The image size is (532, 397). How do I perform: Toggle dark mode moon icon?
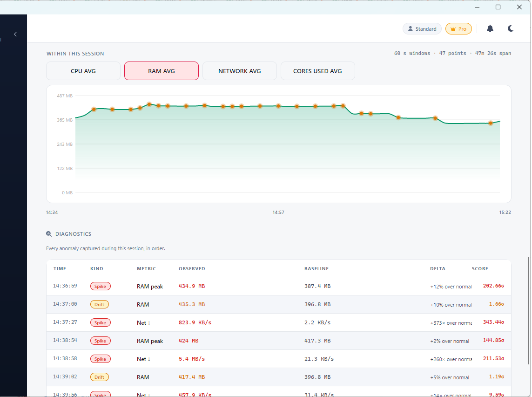510,28
